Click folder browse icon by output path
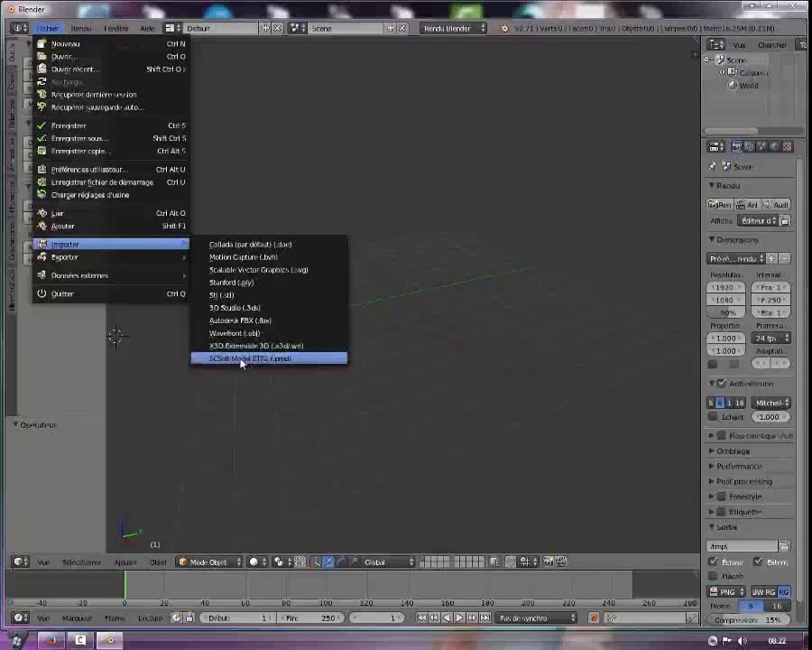812x650 pixels. [785, 546]
